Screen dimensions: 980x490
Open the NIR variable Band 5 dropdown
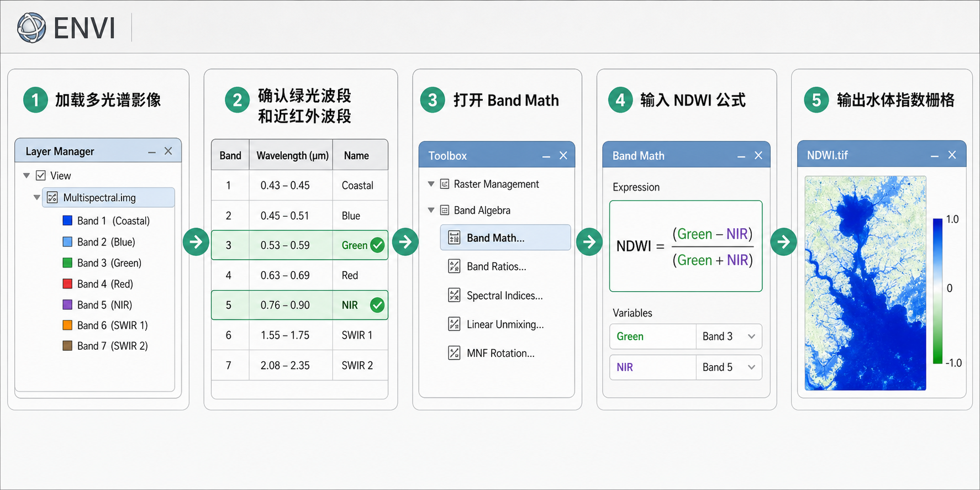click(x=729, y=367)
